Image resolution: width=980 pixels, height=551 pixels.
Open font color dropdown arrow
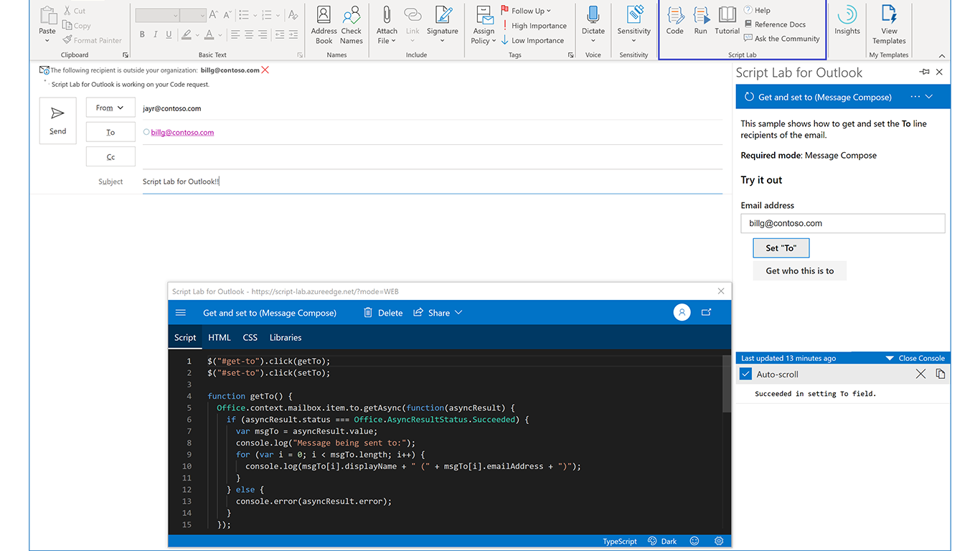[x=219, y=34]
